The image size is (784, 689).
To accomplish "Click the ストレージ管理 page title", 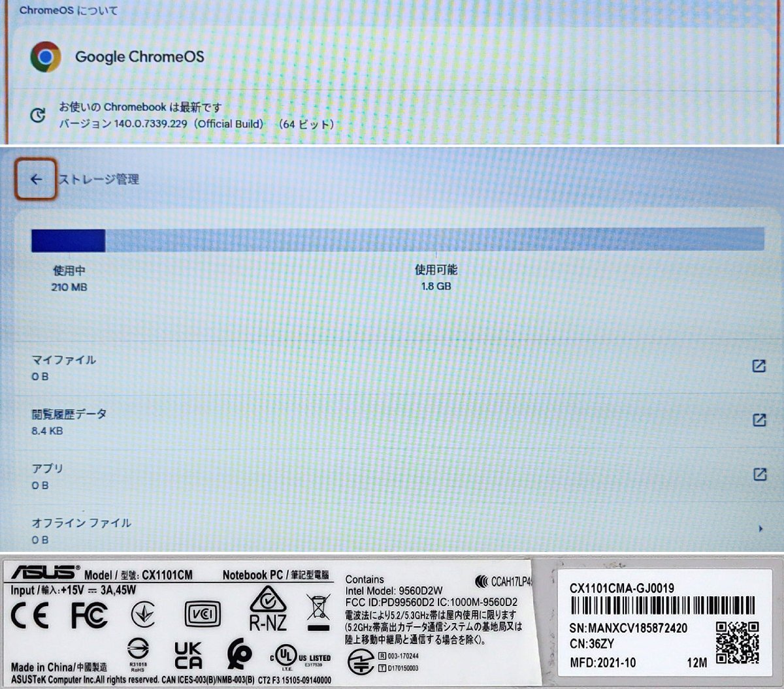I will pyautogui.click(x=99, y=179).
